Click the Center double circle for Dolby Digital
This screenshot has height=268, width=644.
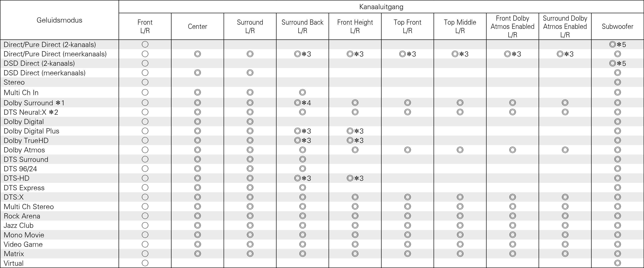pyautogui.click(x=198, y=122)
